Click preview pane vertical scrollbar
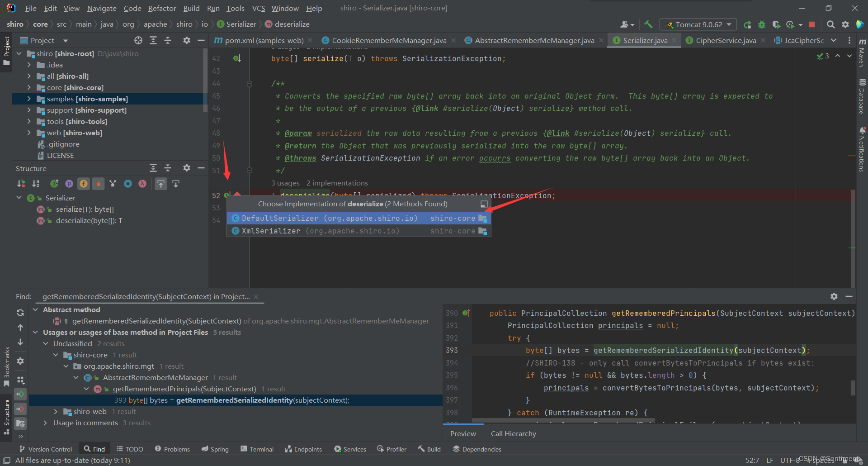This screenshot has height=466, width=868. (853, 388)
